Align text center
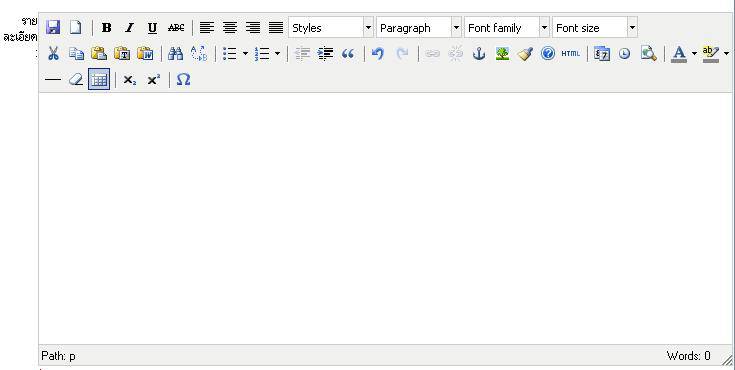 coord(230,28)
